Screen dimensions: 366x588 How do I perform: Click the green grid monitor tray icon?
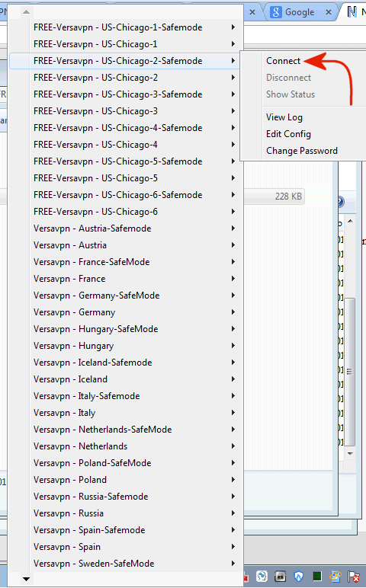click(317, 576)
